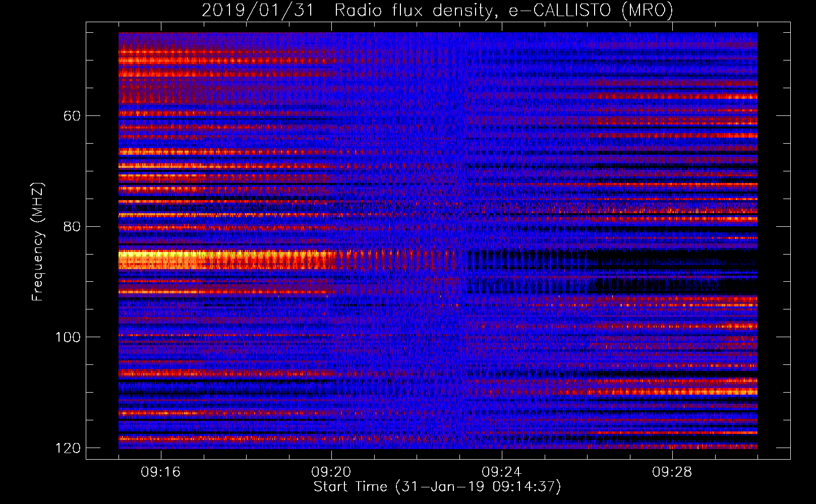Click the 100 frequency tick label
816x504 pixels.
[68, 337]
